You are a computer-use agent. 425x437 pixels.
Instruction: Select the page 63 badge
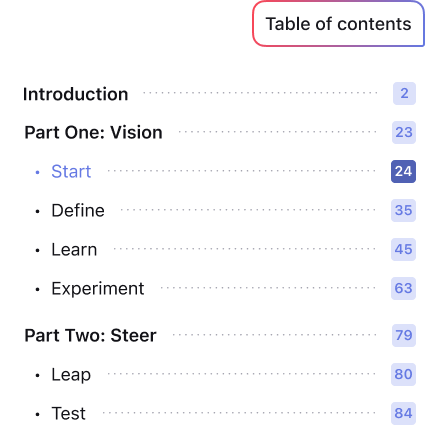(403, 288)
